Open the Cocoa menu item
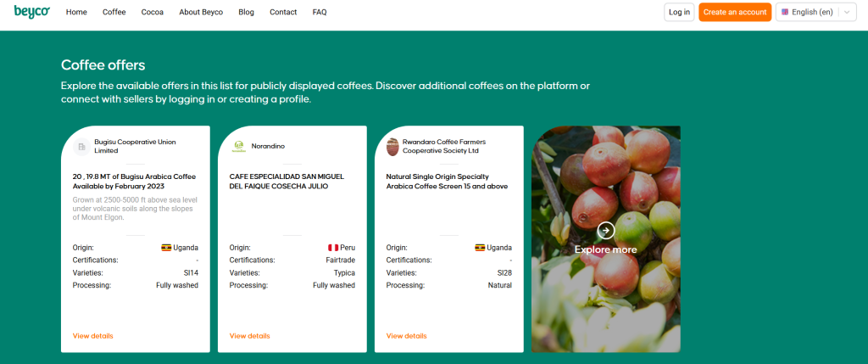868x364 pixels. [x=153, y=12]
